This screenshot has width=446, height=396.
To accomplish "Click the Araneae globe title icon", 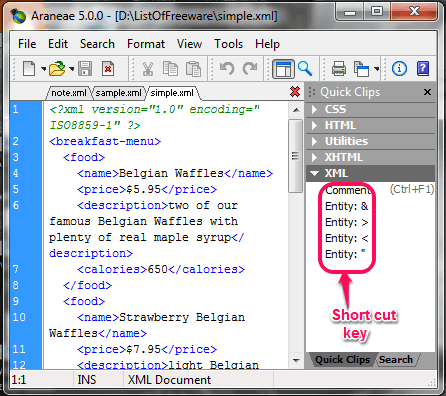I will 18,16.
